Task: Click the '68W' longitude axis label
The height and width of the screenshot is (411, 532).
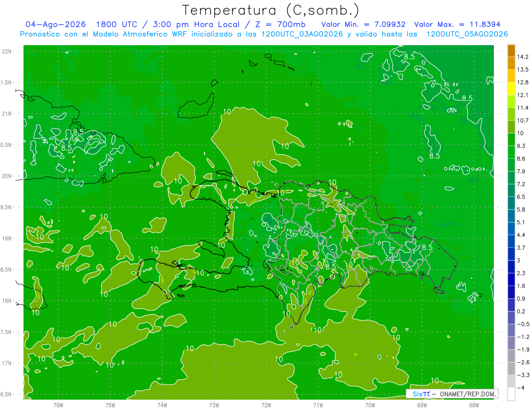Action: click(474, 405)
